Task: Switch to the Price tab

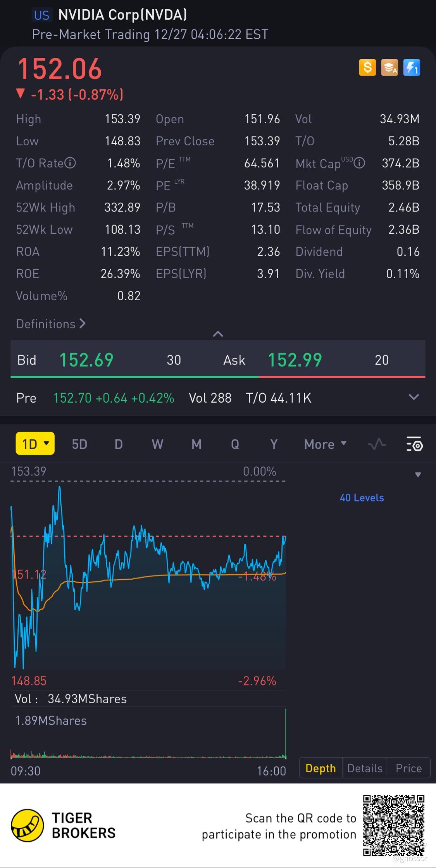Action: (x=408, y=768)
